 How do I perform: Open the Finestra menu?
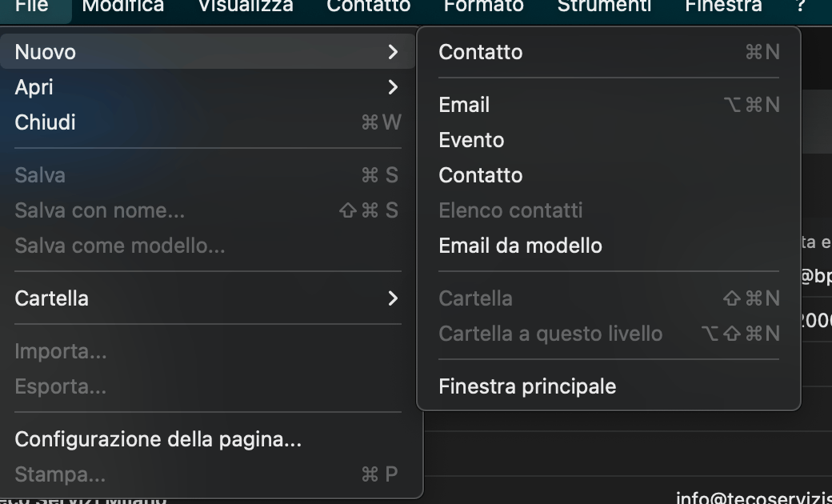724,6
